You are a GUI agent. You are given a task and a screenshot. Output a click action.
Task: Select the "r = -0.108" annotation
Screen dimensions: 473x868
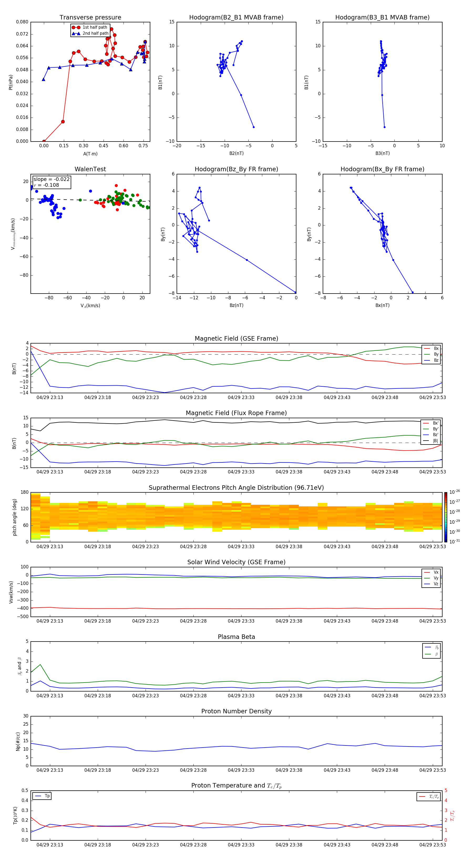[x=47, y=185]
